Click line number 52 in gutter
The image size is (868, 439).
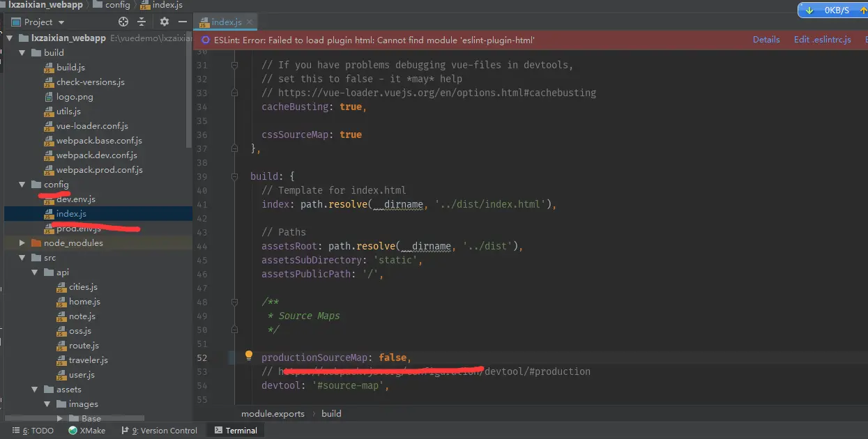(201, 357)
